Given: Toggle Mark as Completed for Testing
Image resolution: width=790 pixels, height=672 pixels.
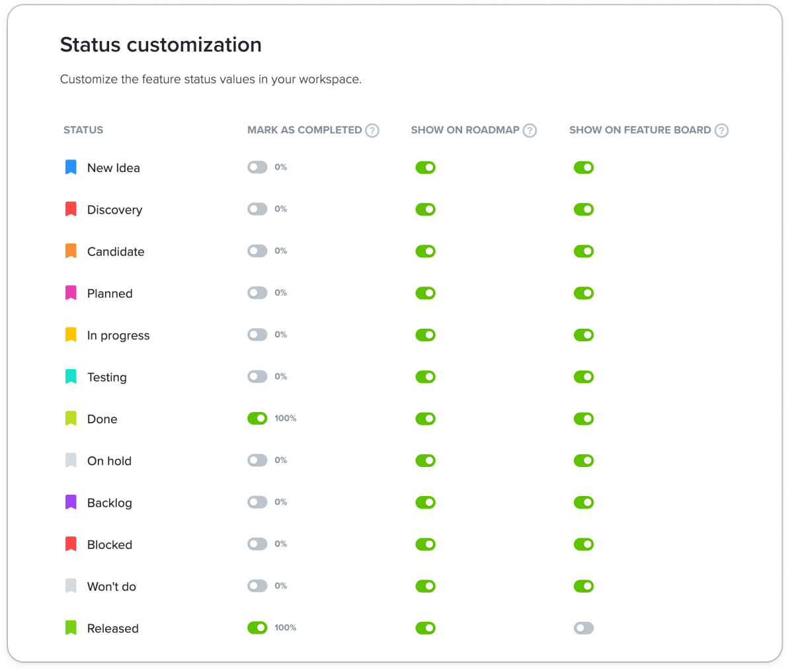Looking at the screenshot, I should coord(257,377).
